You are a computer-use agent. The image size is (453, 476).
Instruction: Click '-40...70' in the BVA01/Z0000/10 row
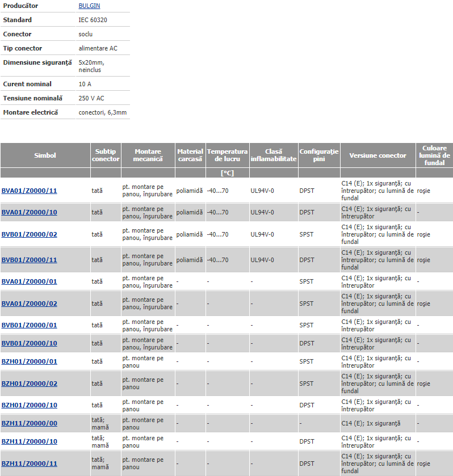click(217, 212)
